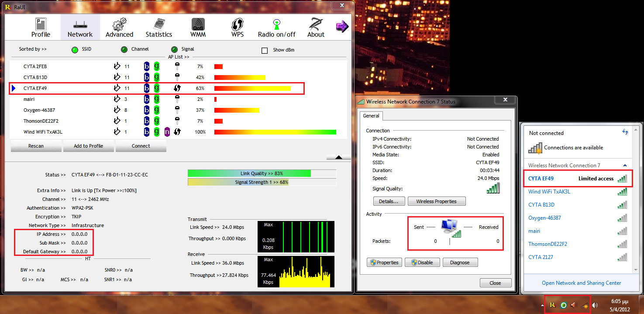
Task: Click Disable button in Status window
Action: (x=422, y=262)
